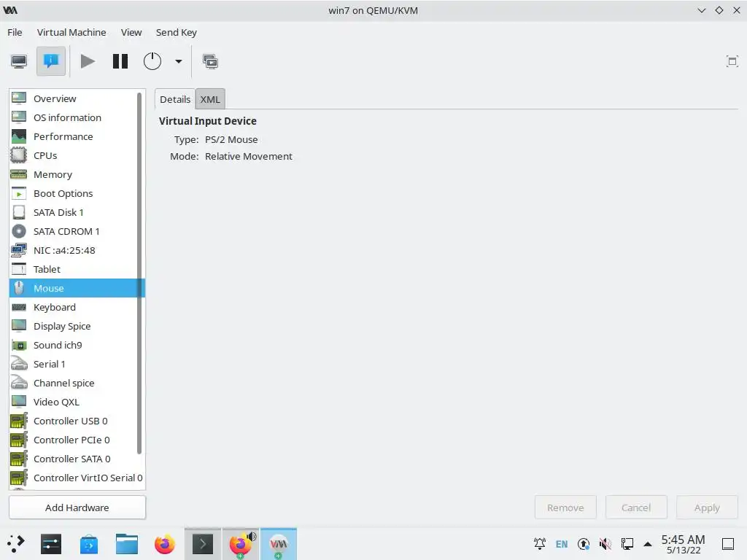Open Dolphin file manager from taskbar

127,544
